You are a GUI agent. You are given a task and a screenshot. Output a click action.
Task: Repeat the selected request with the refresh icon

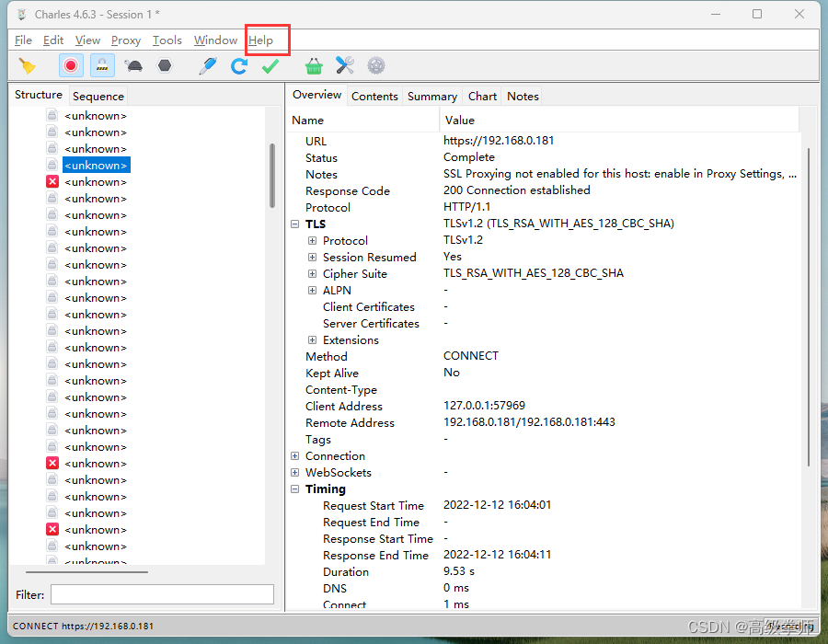click(239, 66)
